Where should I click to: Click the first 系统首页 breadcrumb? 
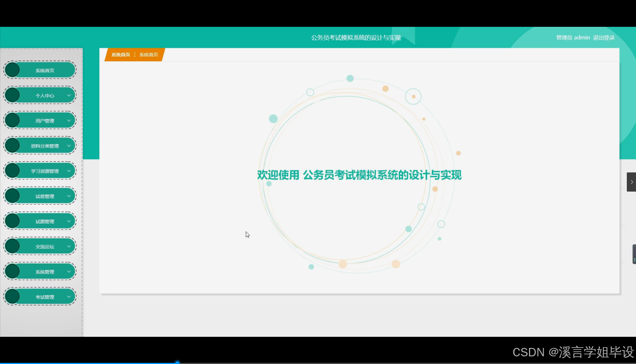click(121, 55)
